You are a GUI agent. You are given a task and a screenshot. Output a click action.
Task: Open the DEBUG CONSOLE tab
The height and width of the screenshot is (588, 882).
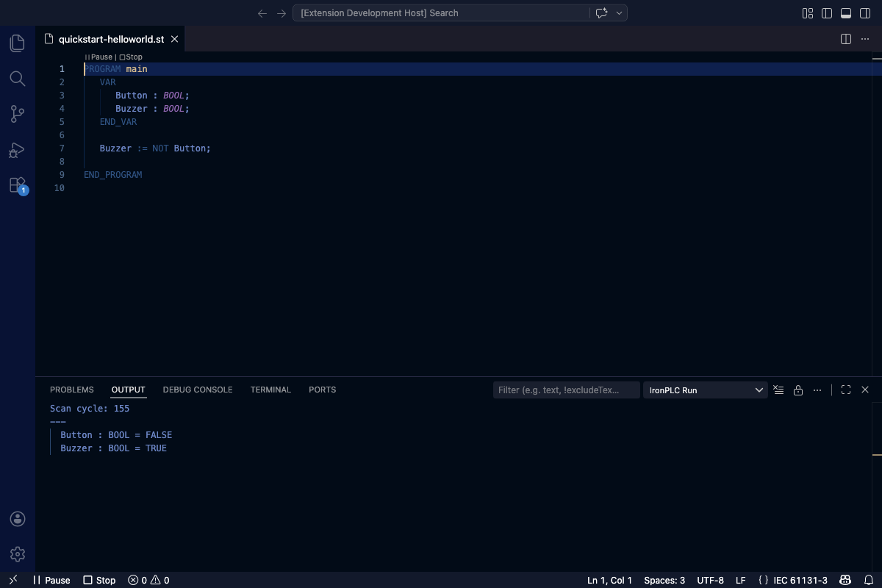[197, 390]
